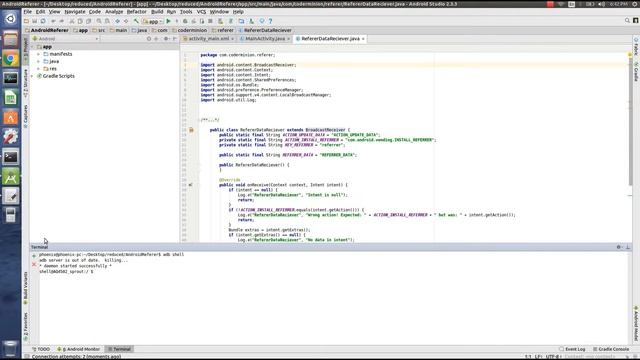The image size is (640, 360).
Task: Toggle the Favorites side tab
Action: pos(26,327)
